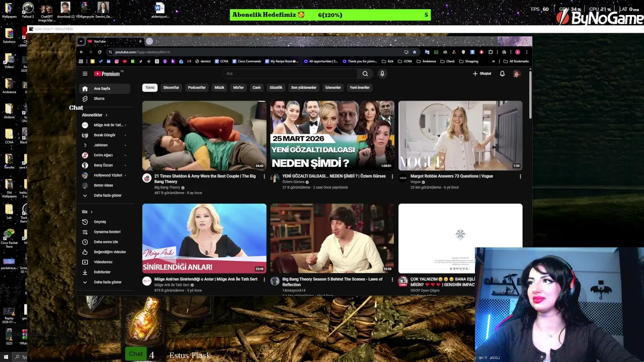Screen dimensions: 644x362
Task: Open options menu for Margot Robbie video
Action: [520, 176]
